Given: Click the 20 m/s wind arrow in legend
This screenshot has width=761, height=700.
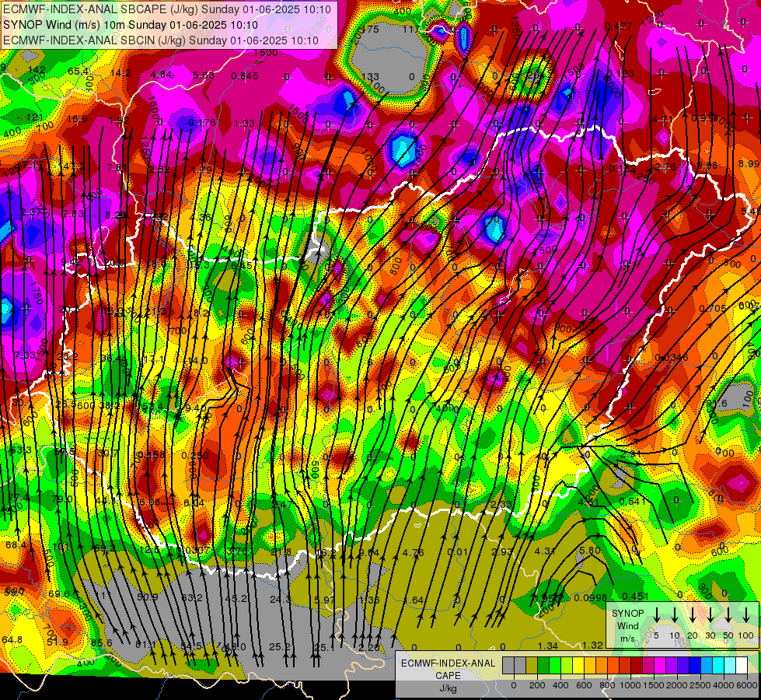Looking at the screenshot, I should point(693,615).
